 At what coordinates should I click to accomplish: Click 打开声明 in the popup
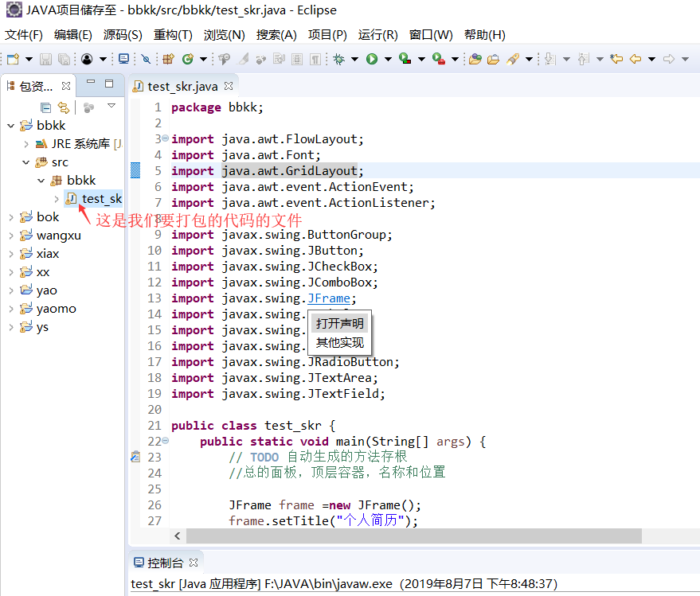[x=340, y=323]
